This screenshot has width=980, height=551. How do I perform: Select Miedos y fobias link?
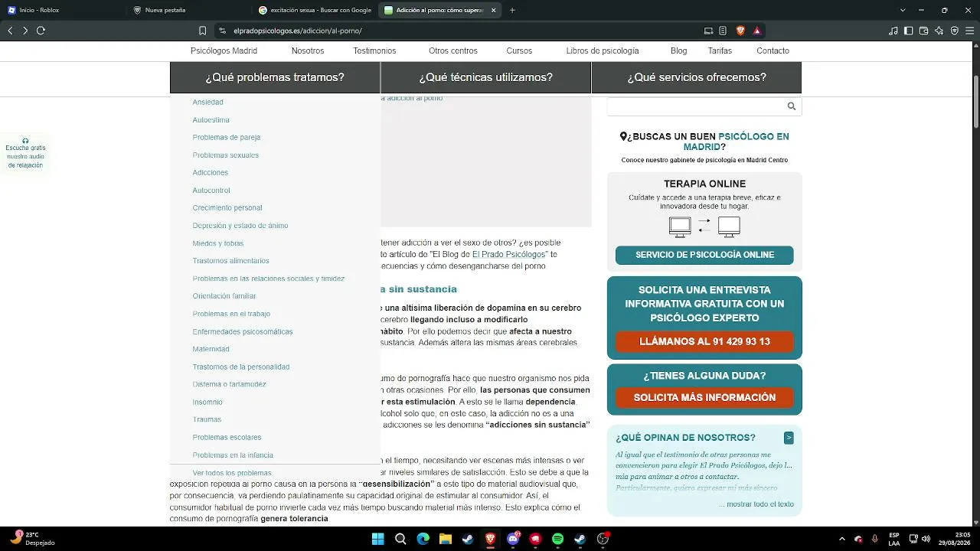(x=217, y=243)
